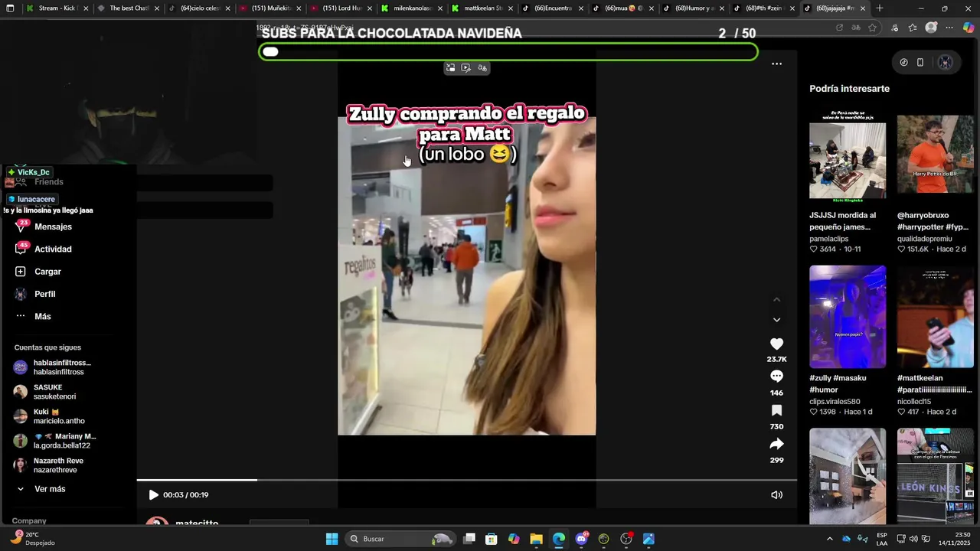Add page to favorites star icon
Image resolution: width=980 pixels, height=551 pixels.
pos(873,28)
